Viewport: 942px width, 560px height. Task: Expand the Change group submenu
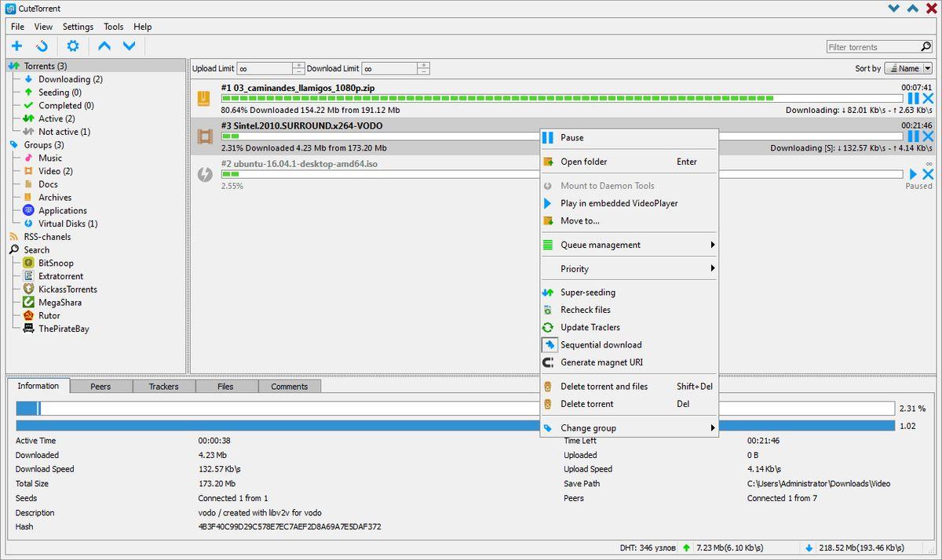tap(629, 428)
